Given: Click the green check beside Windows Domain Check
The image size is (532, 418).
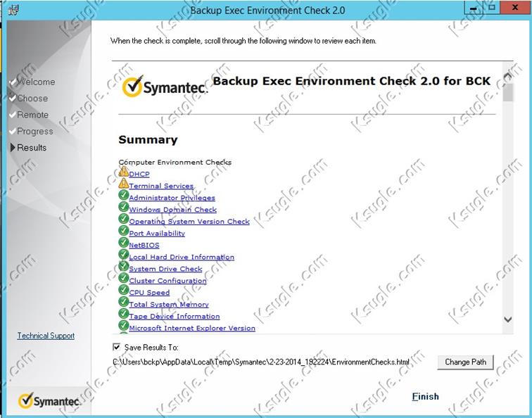Looking at the screenshot, I should pos(124,207).
